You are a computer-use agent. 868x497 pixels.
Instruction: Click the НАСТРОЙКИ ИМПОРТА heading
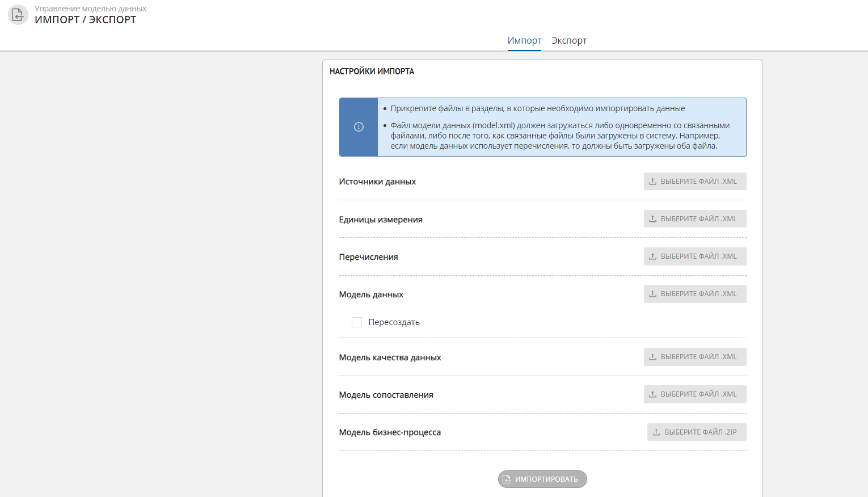pyautogui.click(x=372, y=71)
